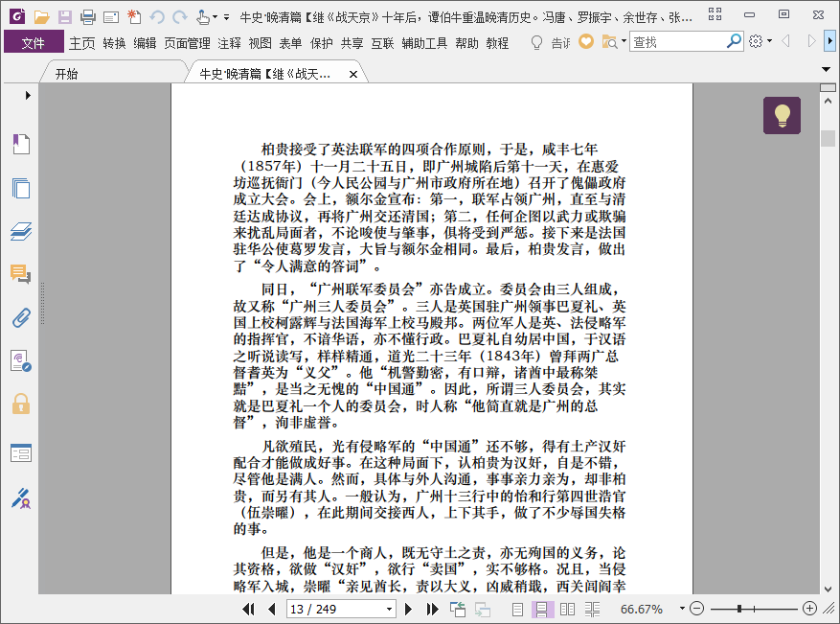Open the 辅助工具 tab
This screenshot has height=624, width=840.
click(x=425, y=43)
